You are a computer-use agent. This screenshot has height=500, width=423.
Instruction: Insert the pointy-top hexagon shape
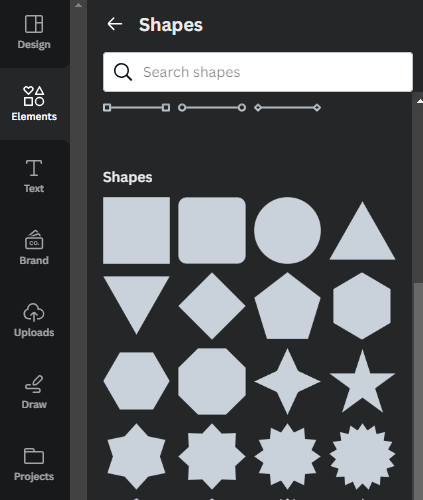(x=362, y=306)
